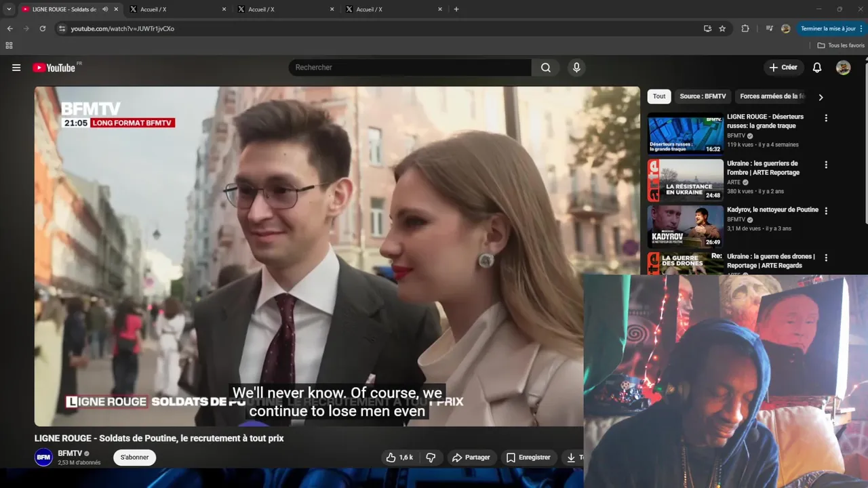Open BFMTV channel name link
The height and width of the screenshot is (488, 868).
(x=70, y=453)
